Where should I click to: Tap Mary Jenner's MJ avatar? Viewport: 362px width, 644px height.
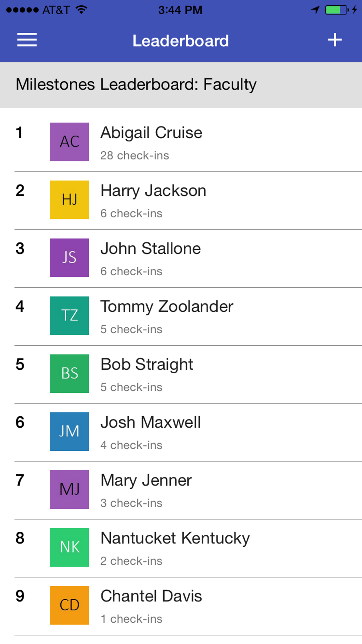(70, 489)
